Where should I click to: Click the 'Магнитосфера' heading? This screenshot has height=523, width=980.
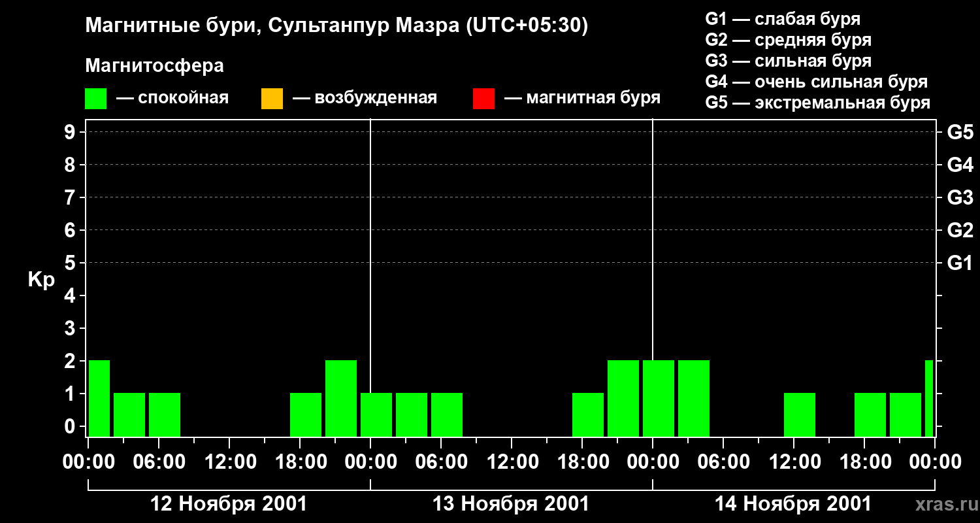pyautogui.click(x=155, y=66)
